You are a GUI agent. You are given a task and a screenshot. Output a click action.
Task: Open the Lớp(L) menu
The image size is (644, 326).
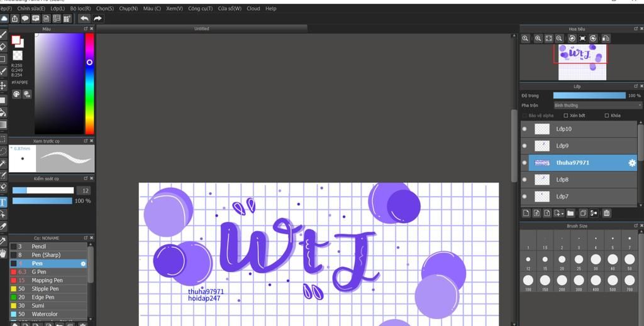(x=57, y=8)
